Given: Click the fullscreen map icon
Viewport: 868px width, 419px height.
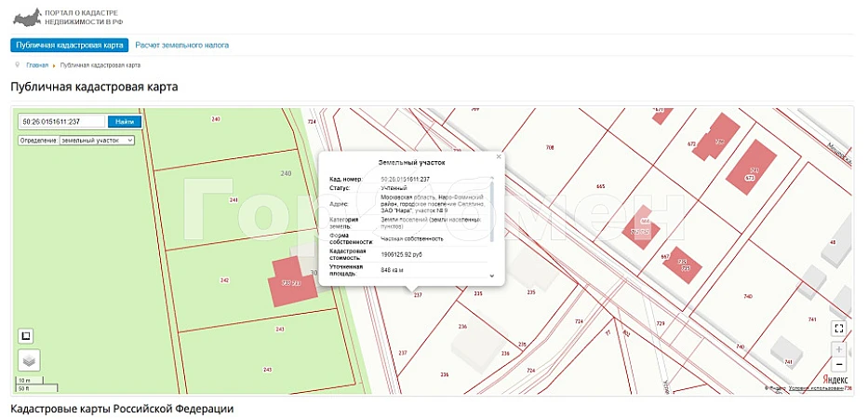Looking at the screenshot, I should tap(838, 328).
